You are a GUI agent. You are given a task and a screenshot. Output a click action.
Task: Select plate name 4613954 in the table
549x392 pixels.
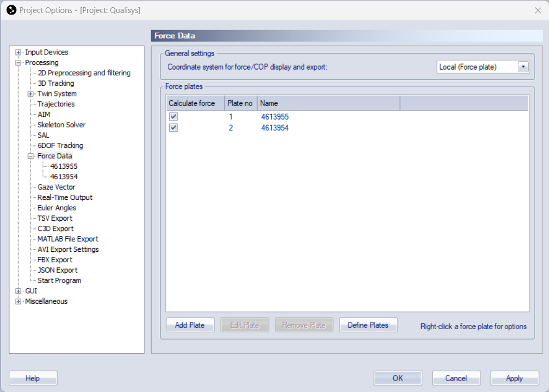(x=275, y=128)
